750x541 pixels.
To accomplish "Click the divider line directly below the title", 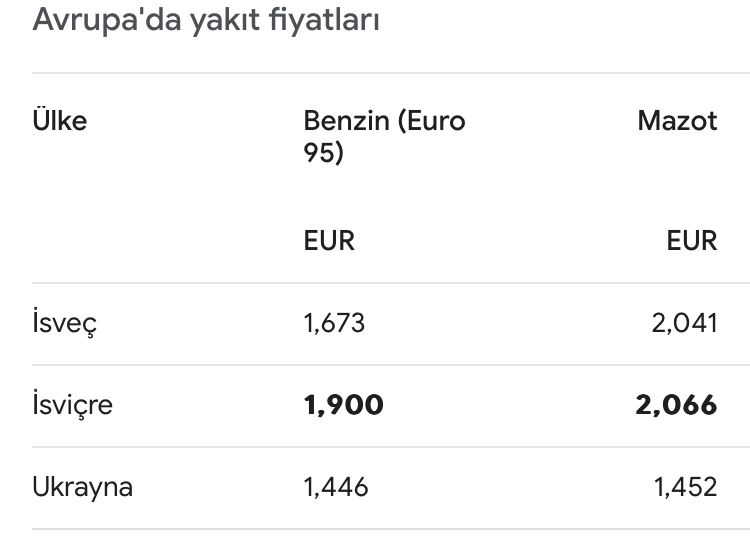I will click(391, 73).
